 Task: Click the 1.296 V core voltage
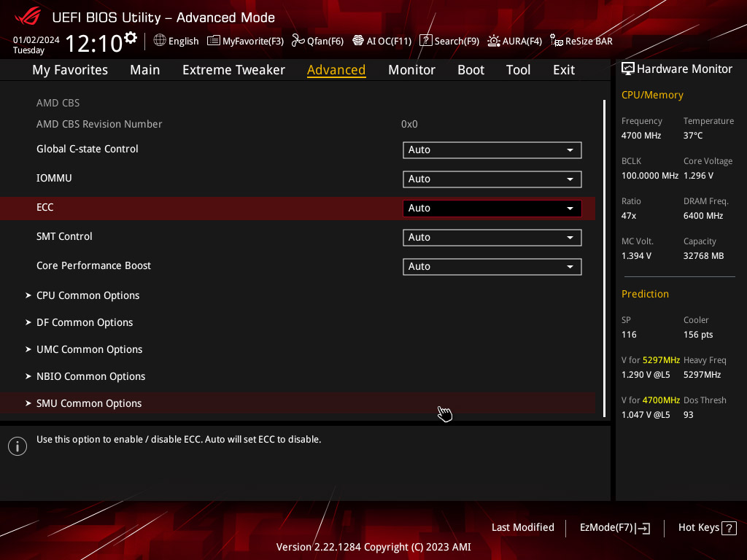click(x=698, y=176)
